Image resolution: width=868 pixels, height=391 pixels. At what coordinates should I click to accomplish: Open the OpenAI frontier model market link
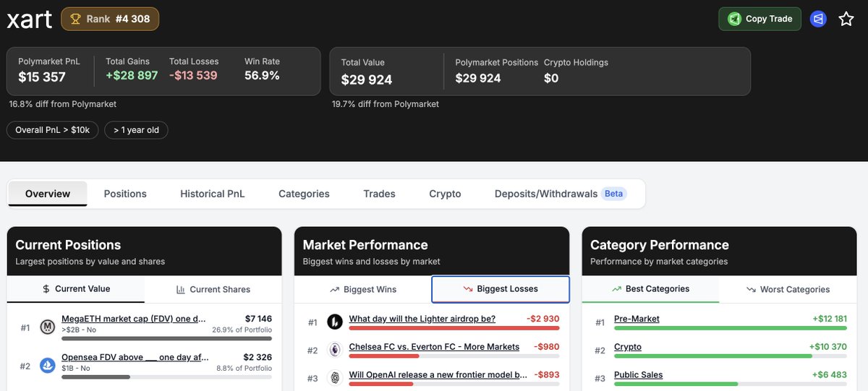coord(438,375)
